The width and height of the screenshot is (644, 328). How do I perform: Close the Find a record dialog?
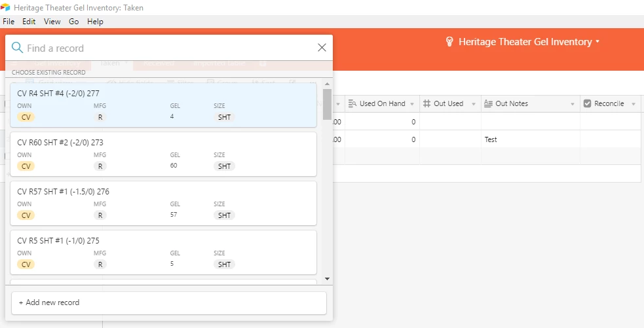[x=322, y=48]
